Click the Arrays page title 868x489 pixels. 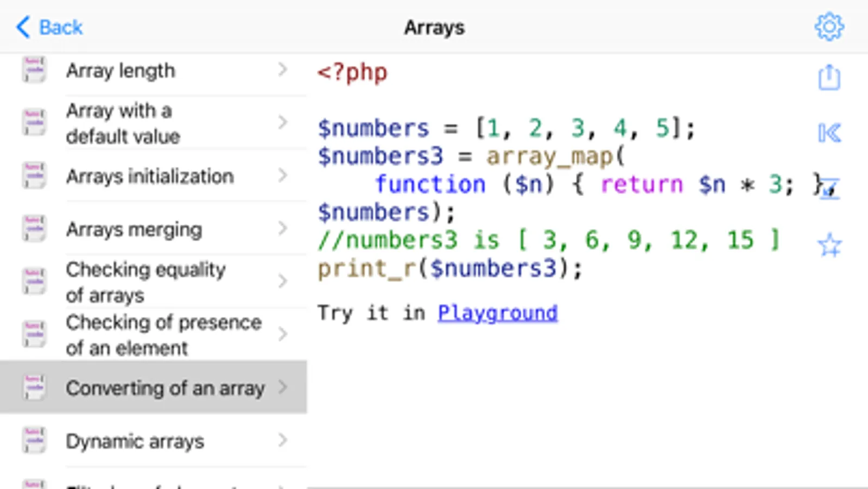point(434,27)
